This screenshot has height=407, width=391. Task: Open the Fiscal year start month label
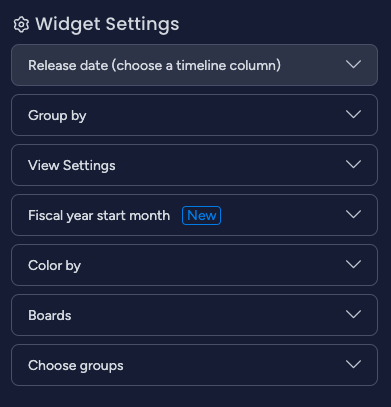point(99,216)
